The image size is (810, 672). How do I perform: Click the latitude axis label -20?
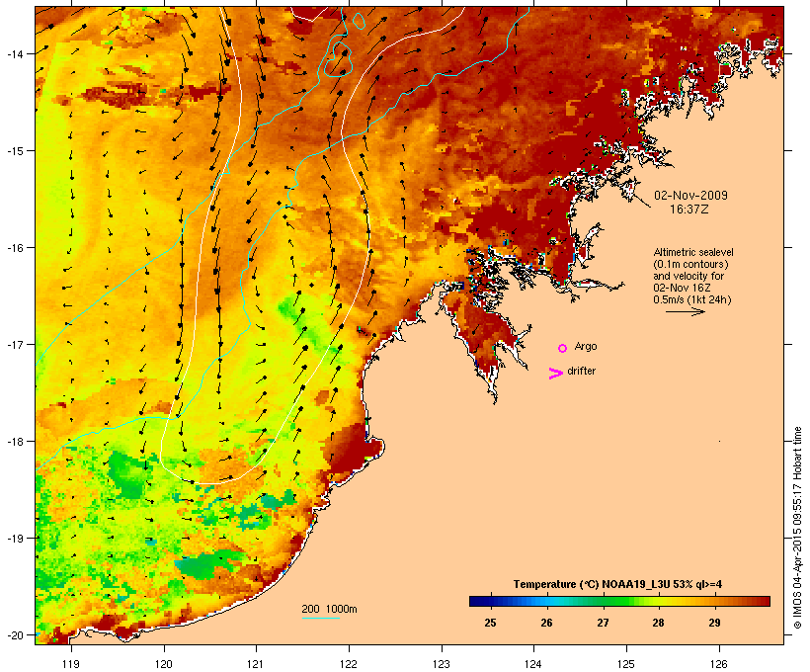[14, 634]
